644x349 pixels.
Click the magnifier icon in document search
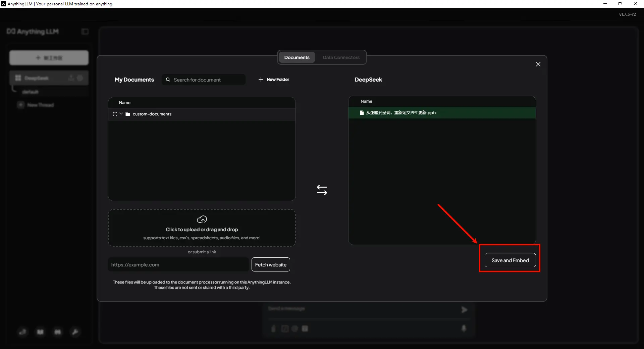[168, 80]
